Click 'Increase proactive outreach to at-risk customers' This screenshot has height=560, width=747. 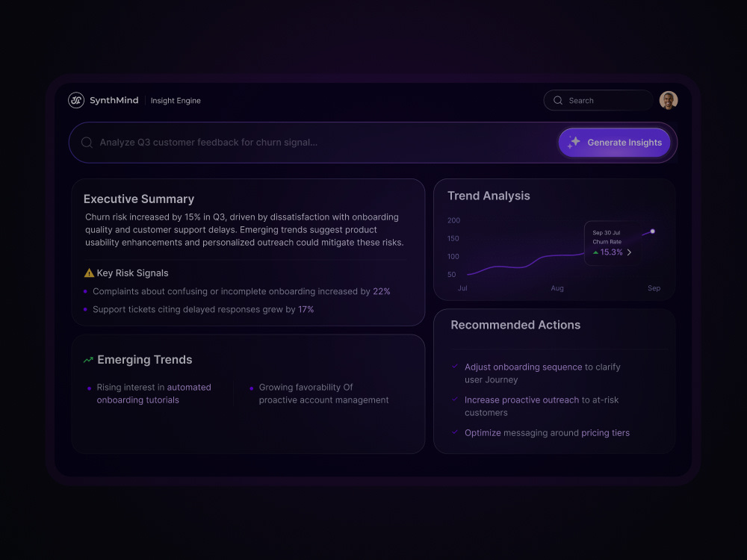pos(542,406)
